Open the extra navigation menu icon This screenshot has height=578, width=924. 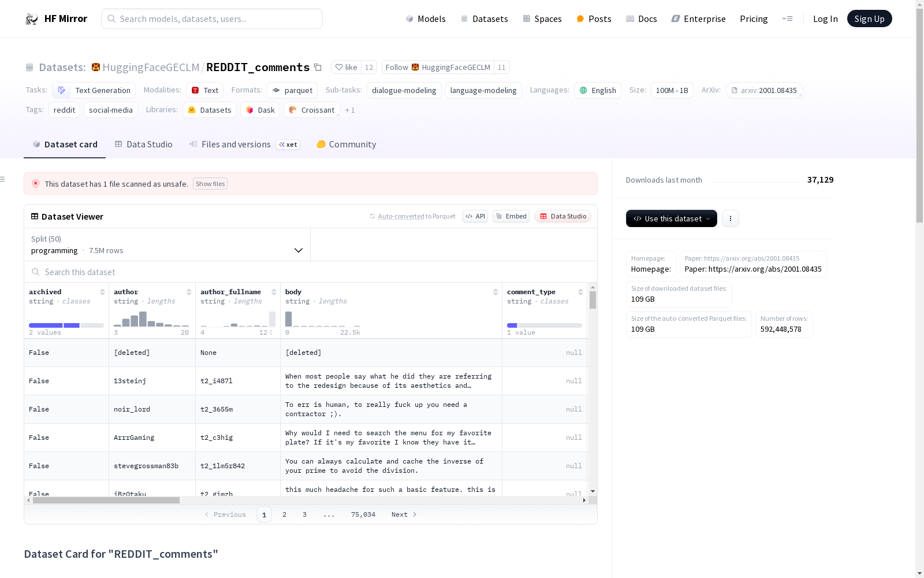[787, 18]
